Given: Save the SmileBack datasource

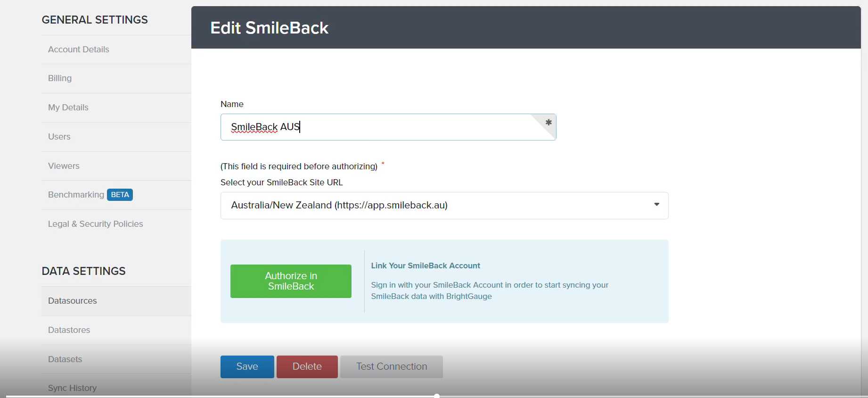Looking at the screenshot, I should click(247, 366).
